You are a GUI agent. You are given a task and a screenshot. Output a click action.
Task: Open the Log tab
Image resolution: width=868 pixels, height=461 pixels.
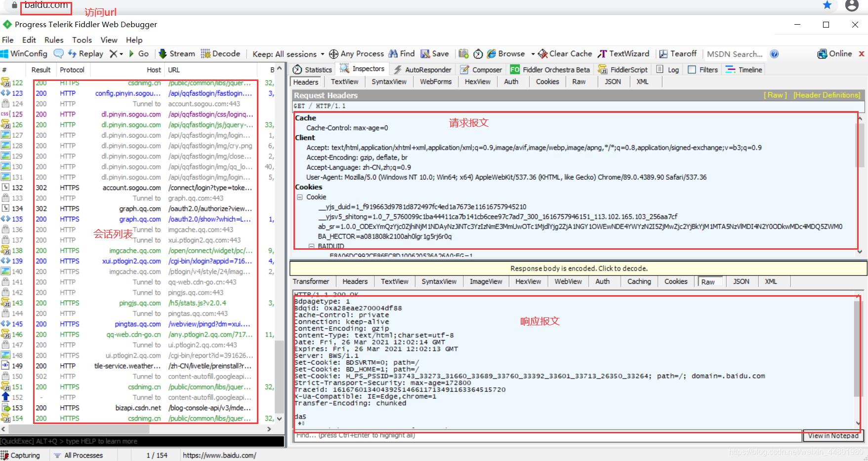[x=667, y=70]
